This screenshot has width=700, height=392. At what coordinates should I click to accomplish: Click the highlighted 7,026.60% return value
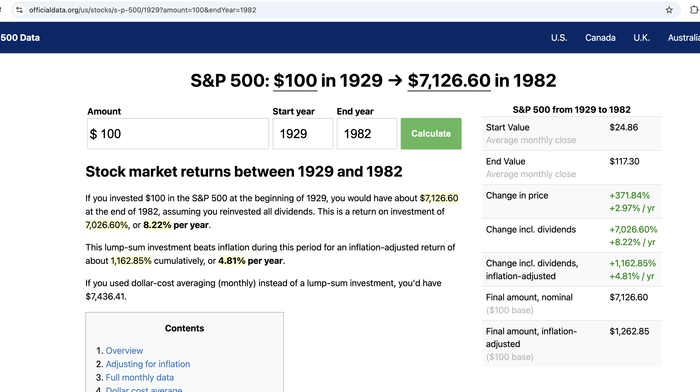coord(107,225)
